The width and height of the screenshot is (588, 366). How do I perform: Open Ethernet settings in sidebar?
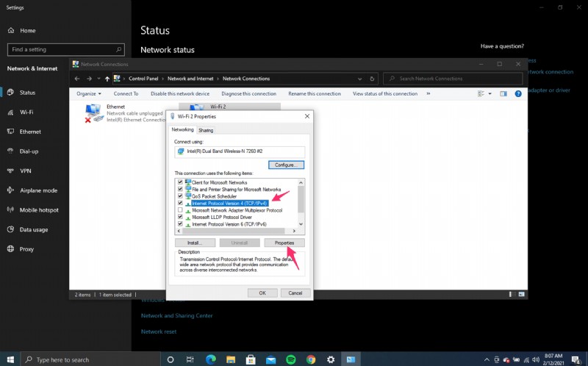point(30,132)
